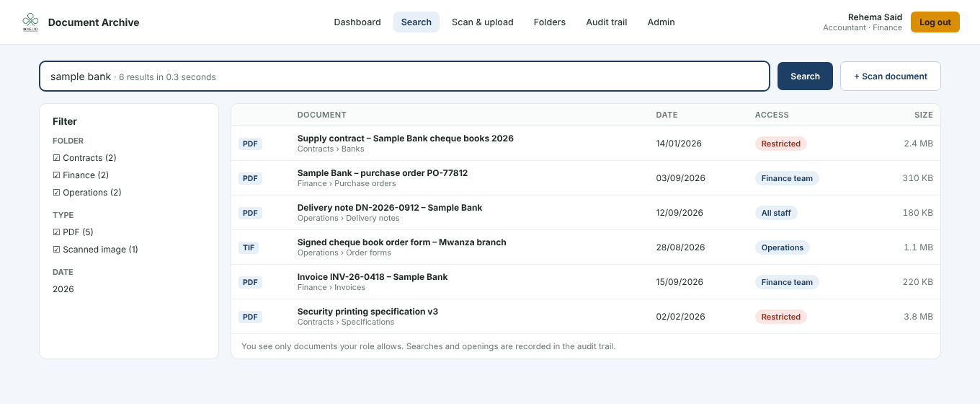Click the + Scan document button
This screenshot has height=404, width=980.
coord(891,76)
